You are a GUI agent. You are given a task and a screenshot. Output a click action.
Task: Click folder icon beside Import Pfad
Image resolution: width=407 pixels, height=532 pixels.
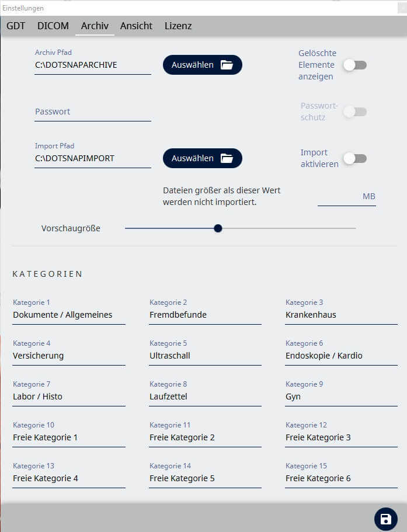227,158
